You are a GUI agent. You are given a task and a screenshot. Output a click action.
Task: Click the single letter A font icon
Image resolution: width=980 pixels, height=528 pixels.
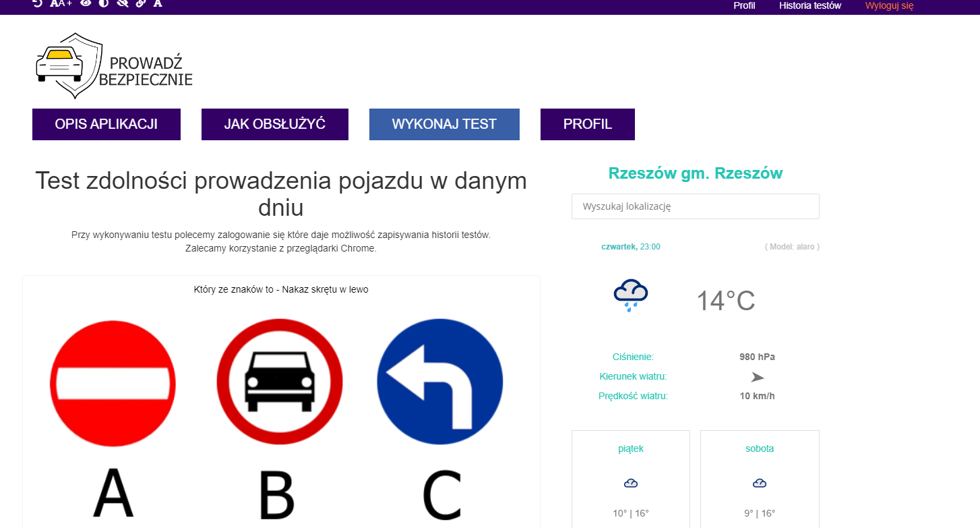(158, 3)
